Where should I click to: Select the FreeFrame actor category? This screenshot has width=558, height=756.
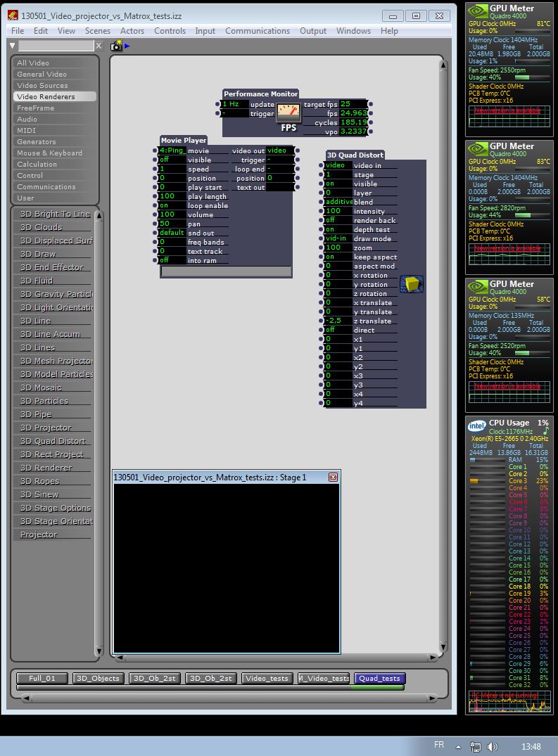click(54, 108)
